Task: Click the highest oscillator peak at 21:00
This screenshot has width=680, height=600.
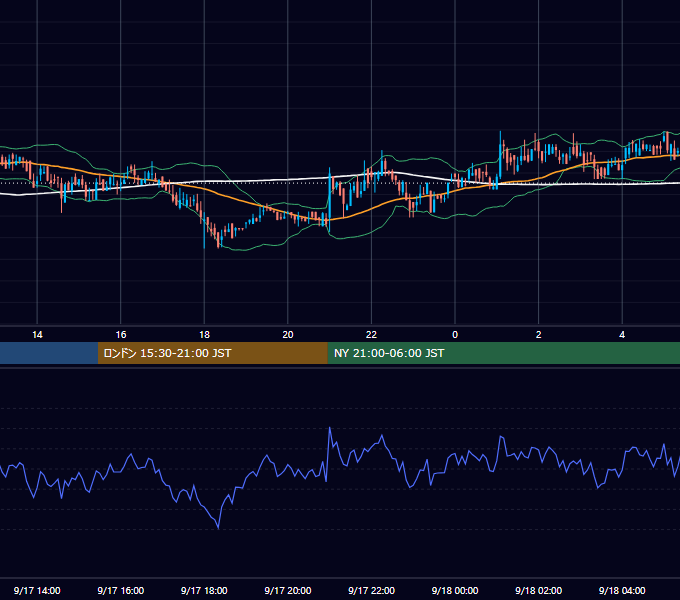Action: point(330,429)
